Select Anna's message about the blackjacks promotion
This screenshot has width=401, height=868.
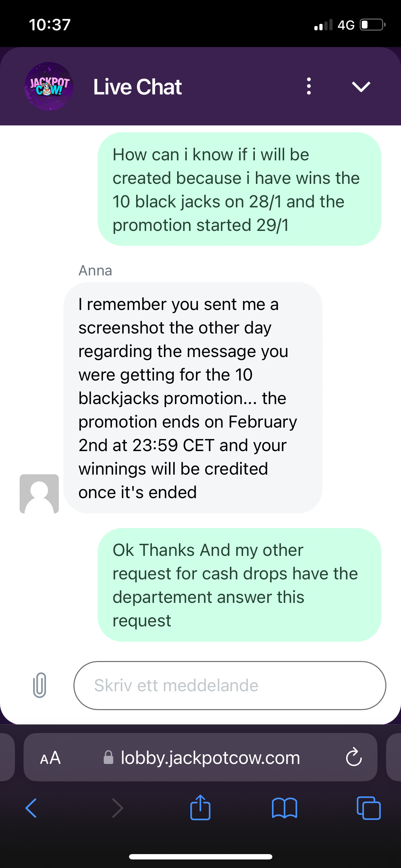coord(193,398)
